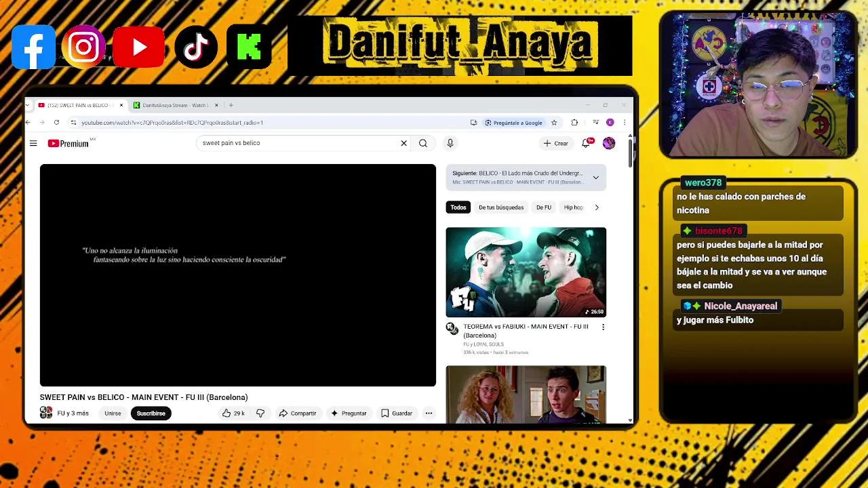Click the black video player area
Image resolution: width=868 pixels, height=488 pixels.
pos(238,275)
